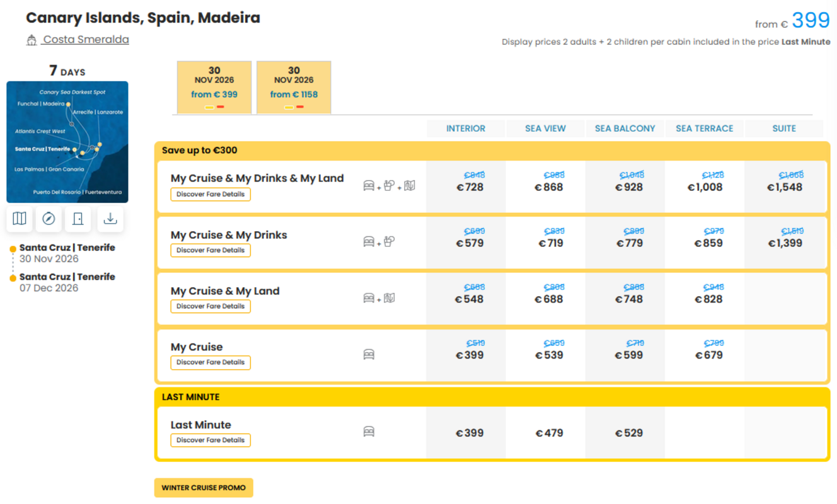The width and height of the screenshot is (837, 504).
Task: Choose the €1,399 Suite price
Action: [785, 243]
